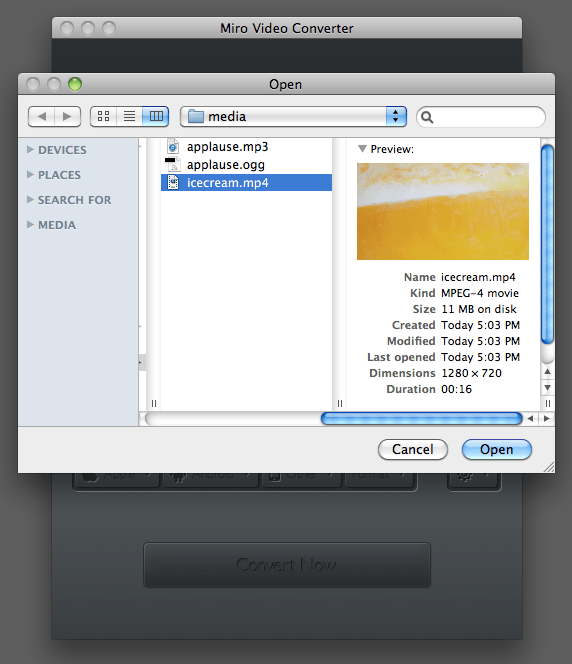Click the Open button to load the file
This screenshot has width=572, height=664.
point(497,449)
